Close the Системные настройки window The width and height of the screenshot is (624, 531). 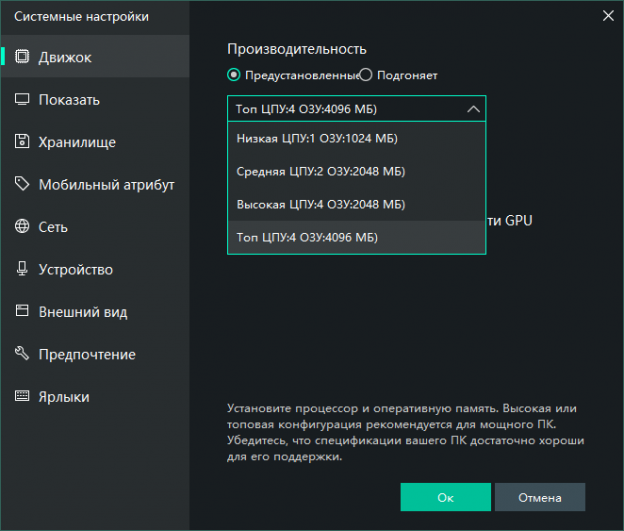point(607,14)
